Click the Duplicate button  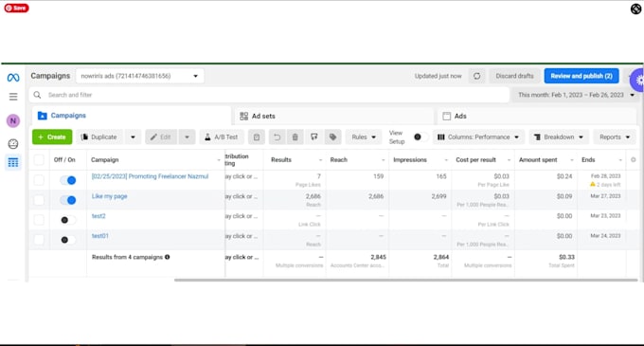pos(99,137)
